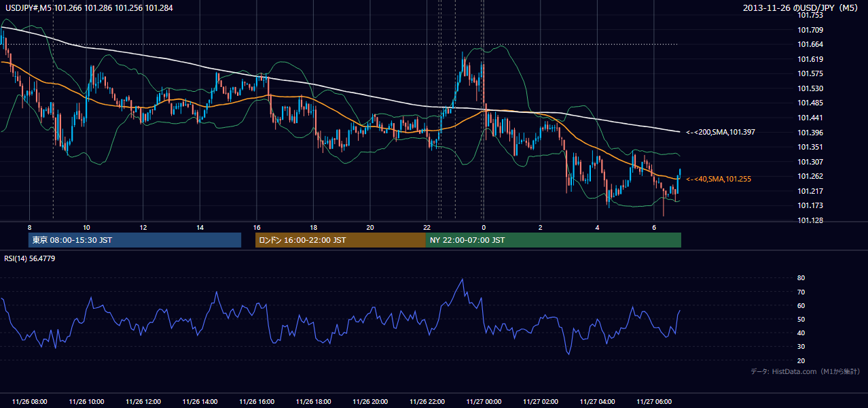Click price level 101.217 on the axis
Screen dimensions: 868x408
coord(810,191)
